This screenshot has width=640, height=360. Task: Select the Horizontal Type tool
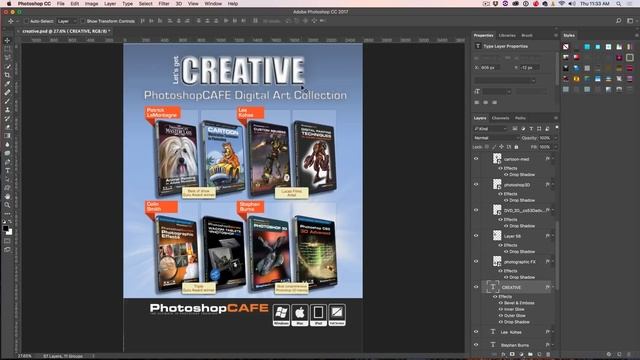coord(7,170)
